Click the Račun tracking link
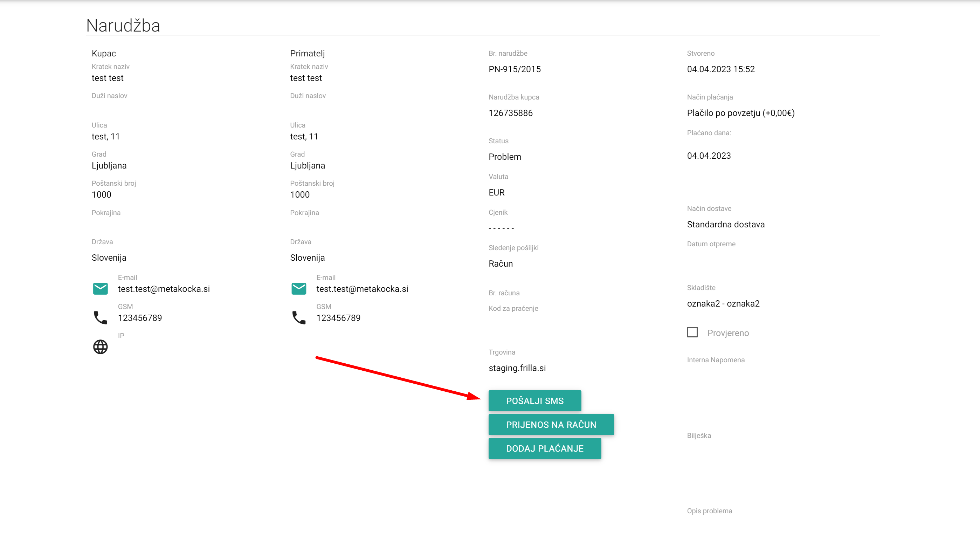Viewport: 980px width, 535px height. (500, 264)
